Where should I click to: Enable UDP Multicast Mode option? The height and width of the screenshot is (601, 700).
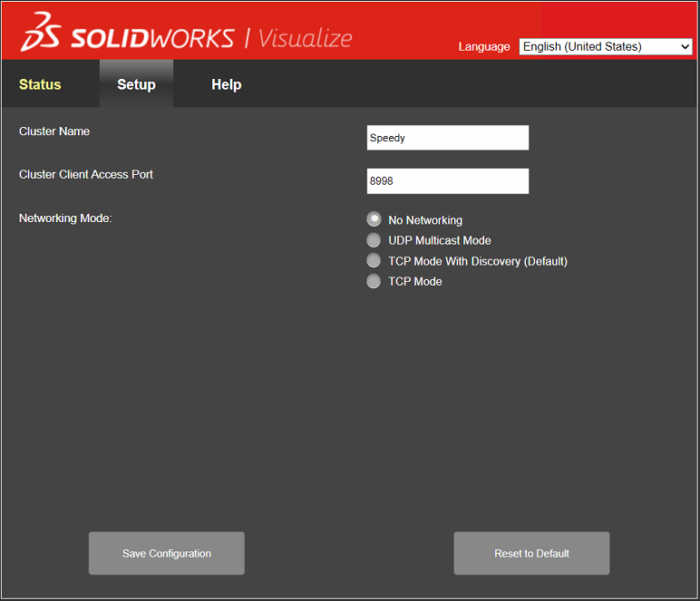(x=374, y=240)
